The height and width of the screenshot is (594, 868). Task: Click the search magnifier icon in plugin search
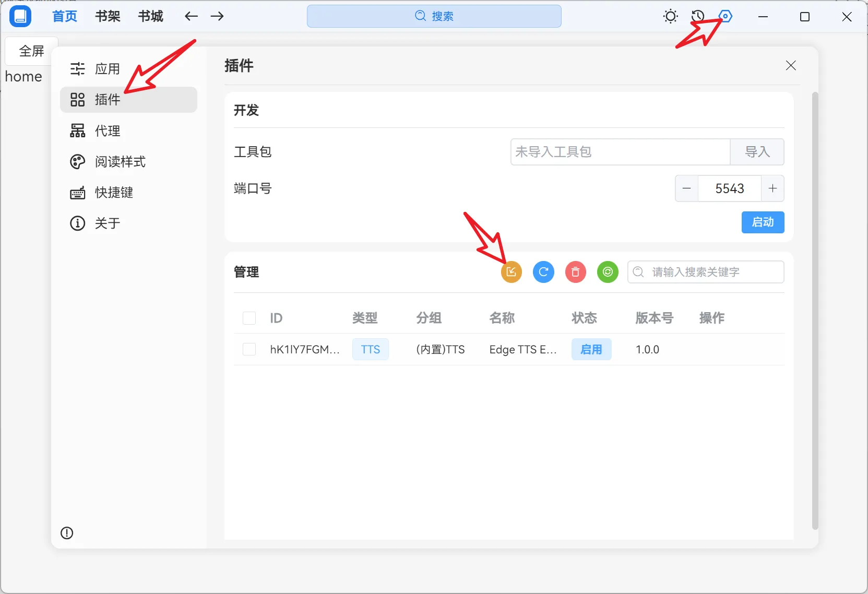coord(638,272)
